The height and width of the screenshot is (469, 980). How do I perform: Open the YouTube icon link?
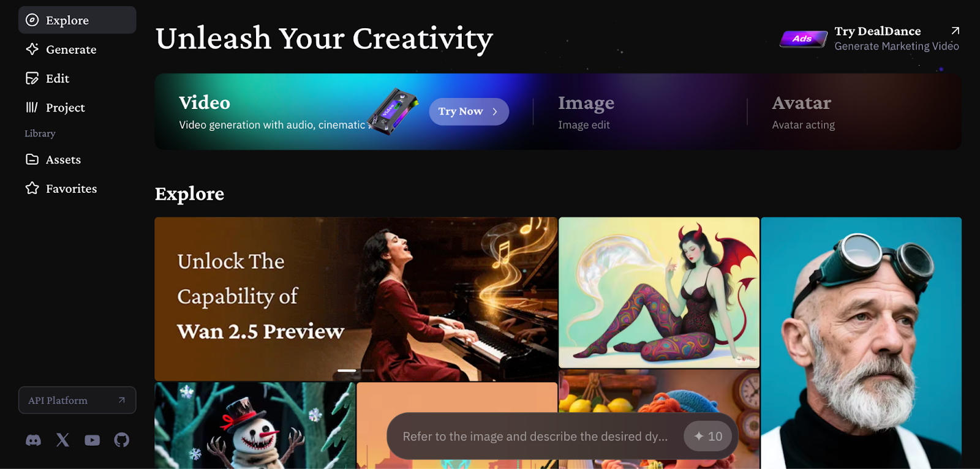click(x=92, y=440)
